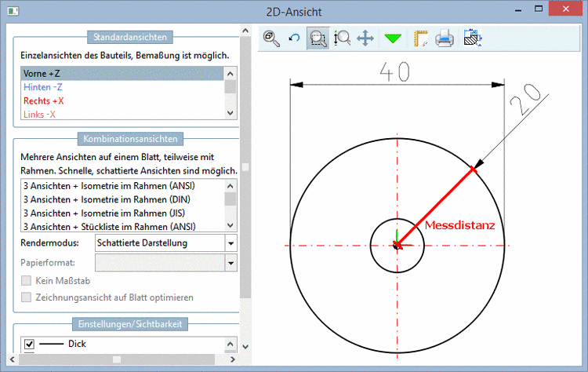Open the Rendermodus dropdown
The image size is (588, 372).
coord(231,243)
